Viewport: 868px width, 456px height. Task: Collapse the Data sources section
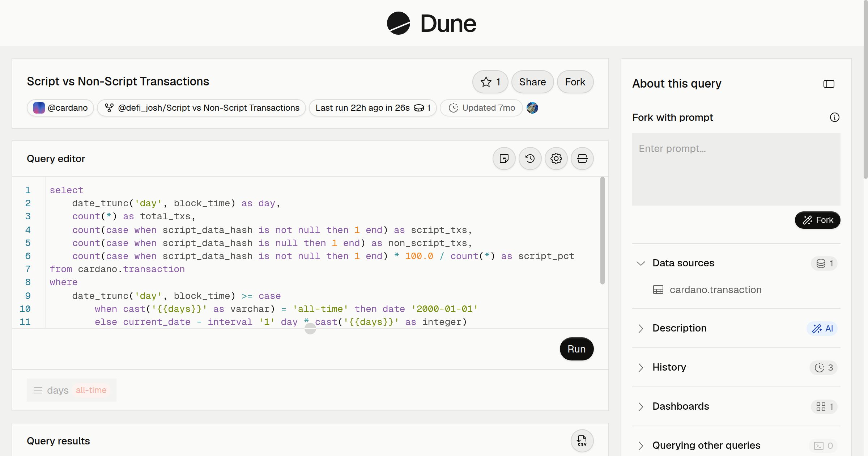(x=641, y=263)
